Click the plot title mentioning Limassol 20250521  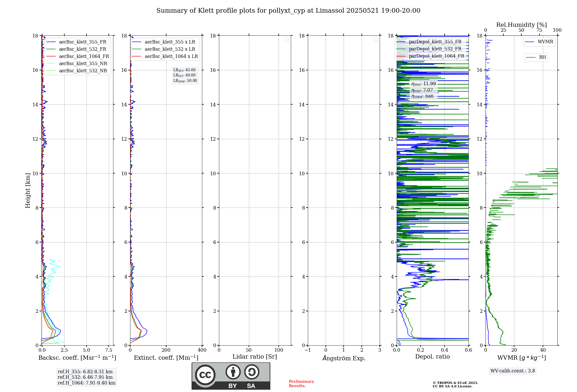288,11
